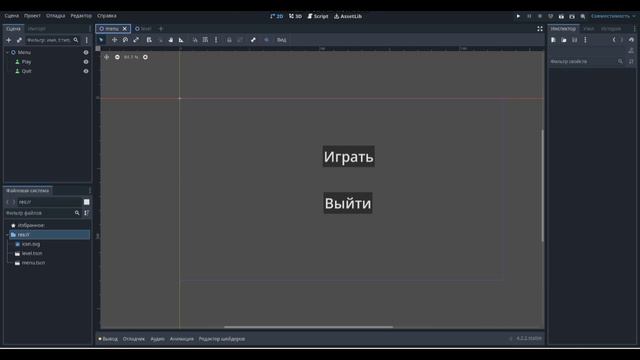
Task: Pause the running project
Action: (529, 16)
